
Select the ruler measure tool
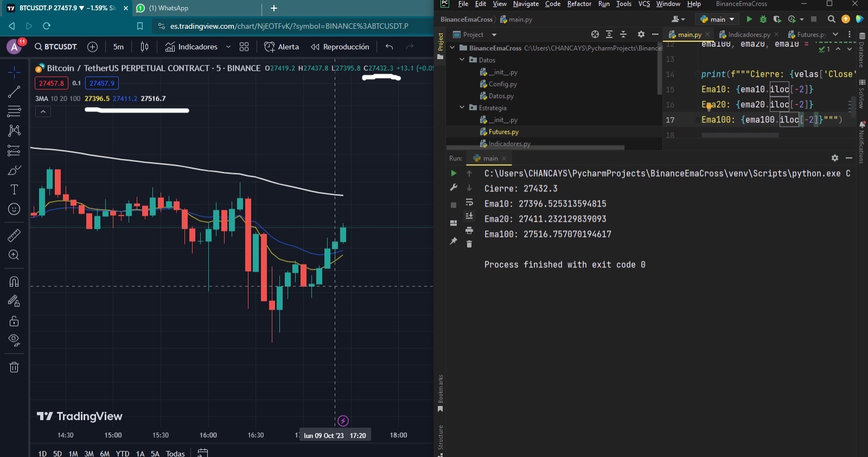click(14, 235)
